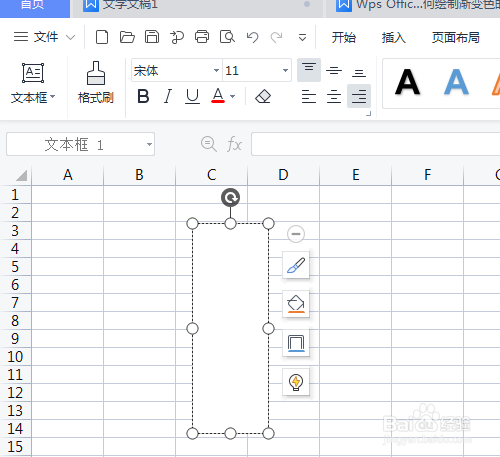Open the 宋体 font name dropdown
This screenshot has height=457, width=500.
click(216, 70)
